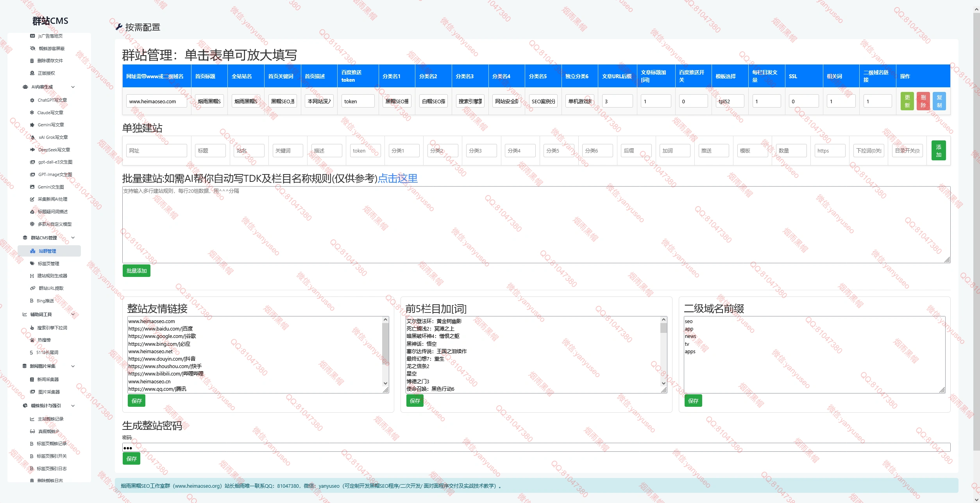This screenshot has height=503, width=980.
Task: Click 更新 button for www.heimaoseo.com row
Action: pos(907,101)
